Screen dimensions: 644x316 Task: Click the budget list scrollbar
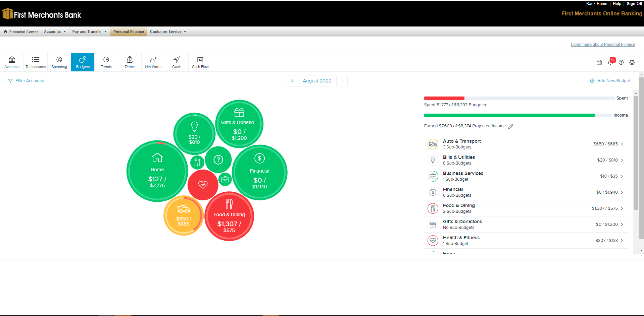(636, 152)
